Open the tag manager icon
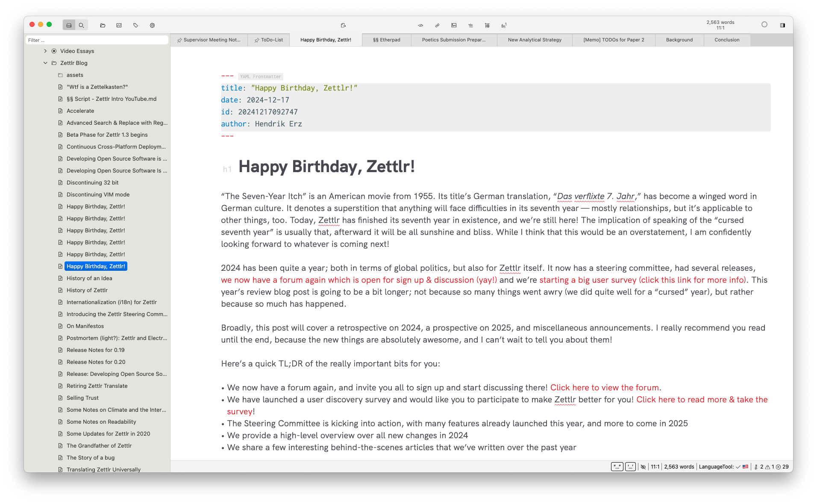 pos(135,25)
